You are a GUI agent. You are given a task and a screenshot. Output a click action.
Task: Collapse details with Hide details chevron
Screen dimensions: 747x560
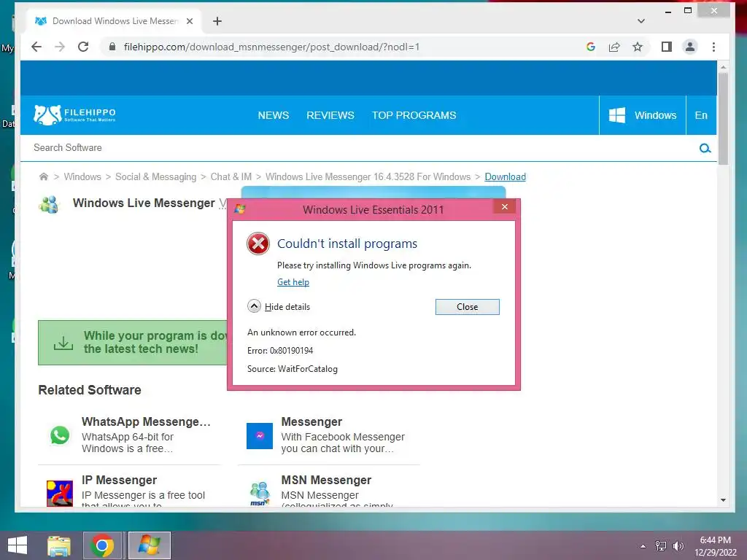[x=255, y=306]
